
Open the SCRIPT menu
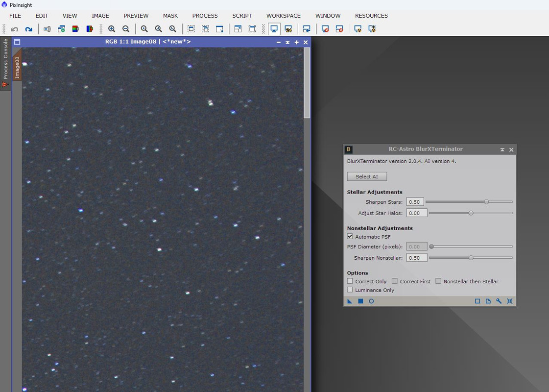[x=242, y=16]
